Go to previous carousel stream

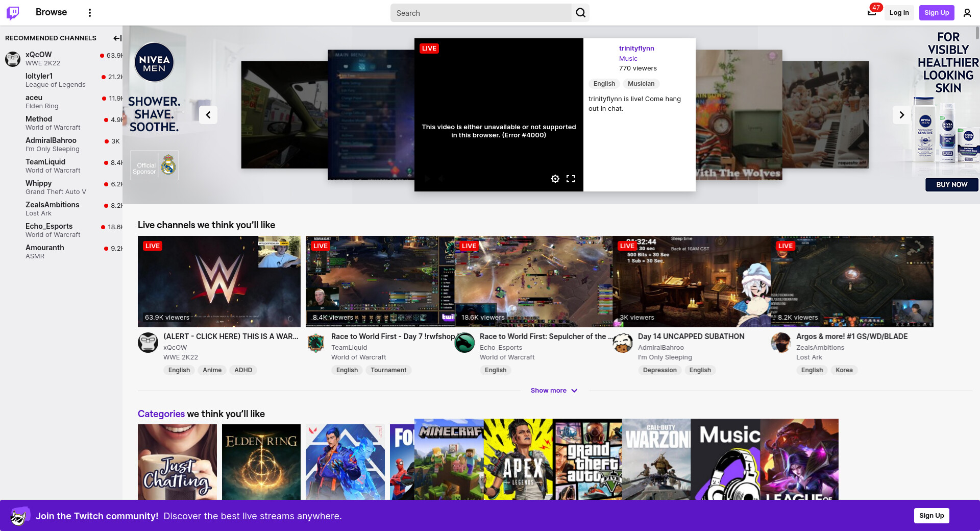coord(208,115)
